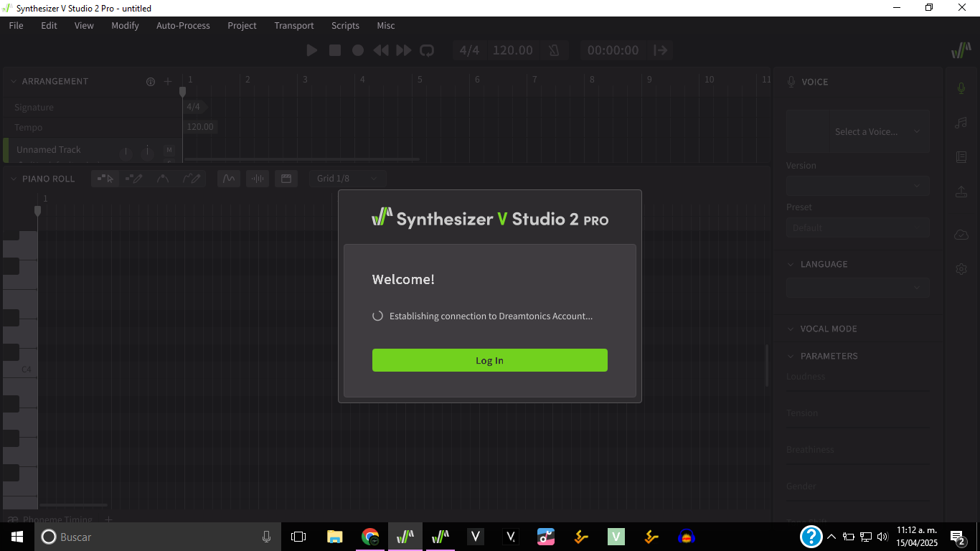This screenshot has width=980, height=551.
Task: Click the 4/4 time signature in the transport bar
Action: click(x=469, y=50)
